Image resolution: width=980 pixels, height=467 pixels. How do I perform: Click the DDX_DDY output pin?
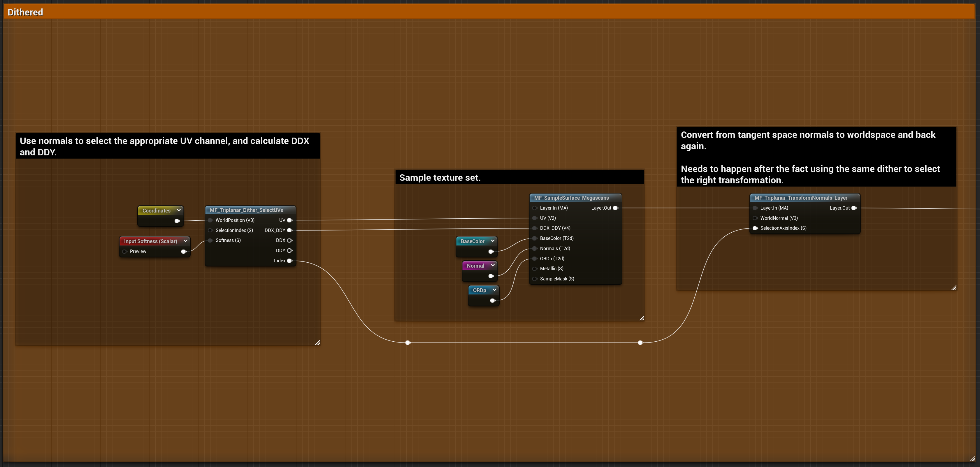(x=289, y=230)
